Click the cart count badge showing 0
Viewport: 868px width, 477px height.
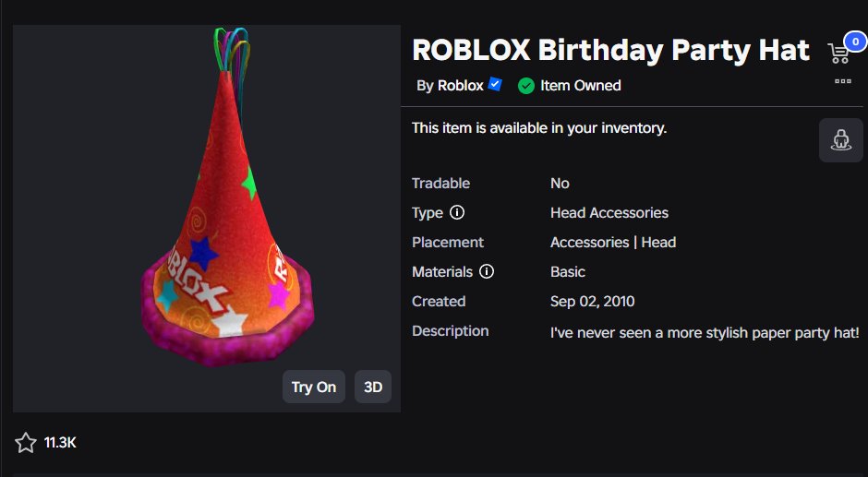tap(856, 42)
